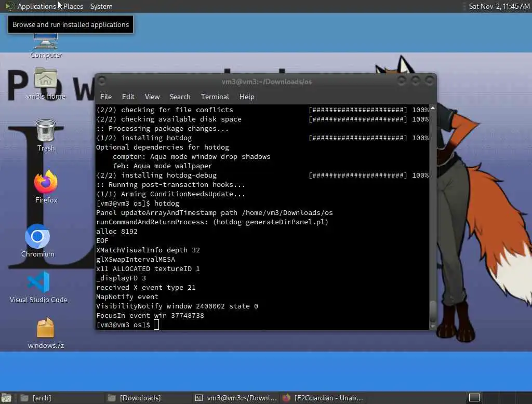Click the clock showing Sat Nov 2
This screenshot has width=532, height=404.
click(x=499, y=6)
